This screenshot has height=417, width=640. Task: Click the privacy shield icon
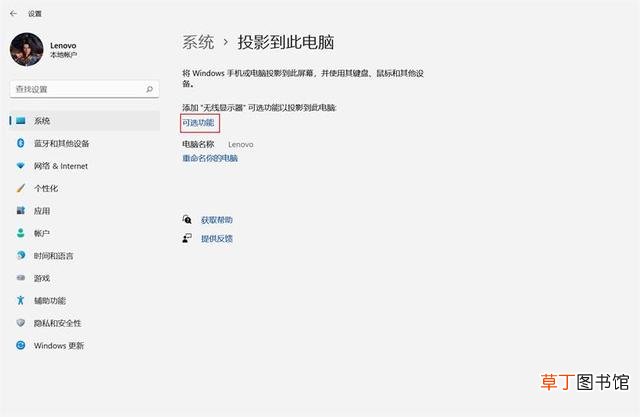21,323
